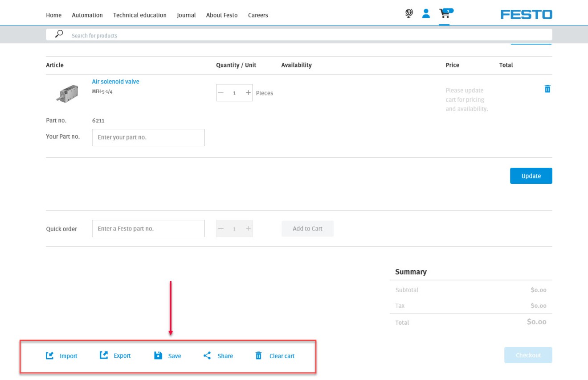The image size is (588, 380).
Task: Go to the Careers page
Action: pyautogui.click(x=258, y=15)
